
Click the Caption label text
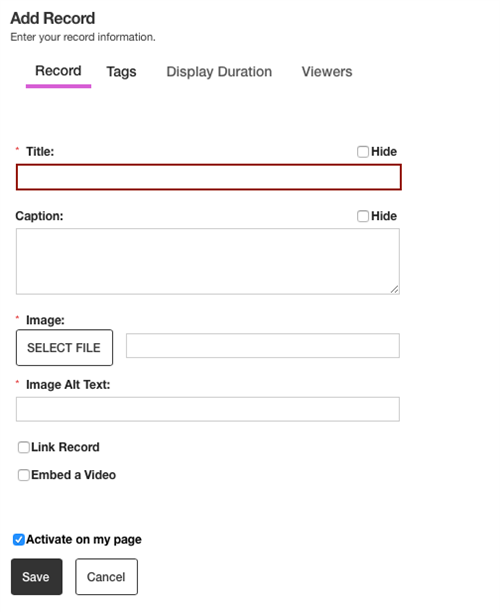click(39, 216)
